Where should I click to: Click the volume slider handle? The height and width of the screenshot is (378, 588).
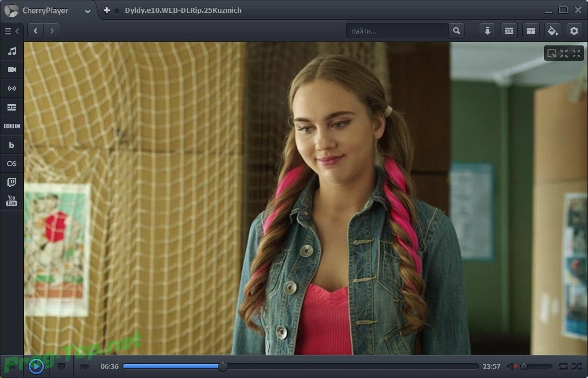point(524,366)
